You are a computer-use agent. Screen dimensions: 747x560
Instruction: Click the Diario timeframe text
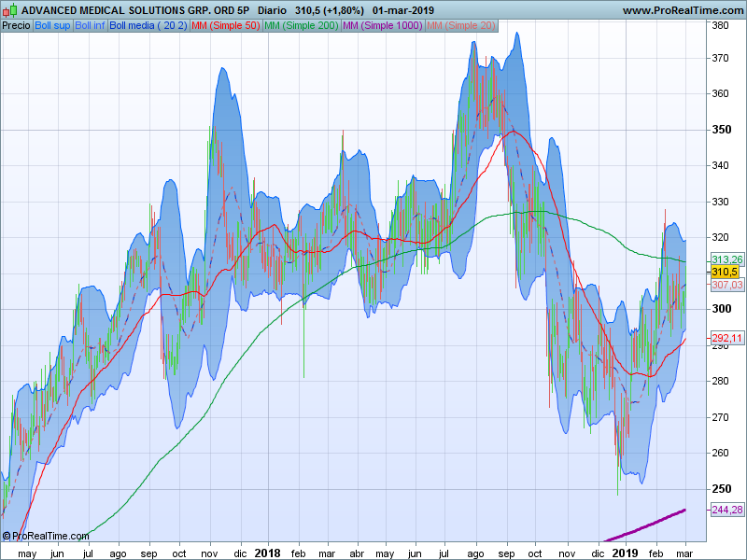coord(272,10)
